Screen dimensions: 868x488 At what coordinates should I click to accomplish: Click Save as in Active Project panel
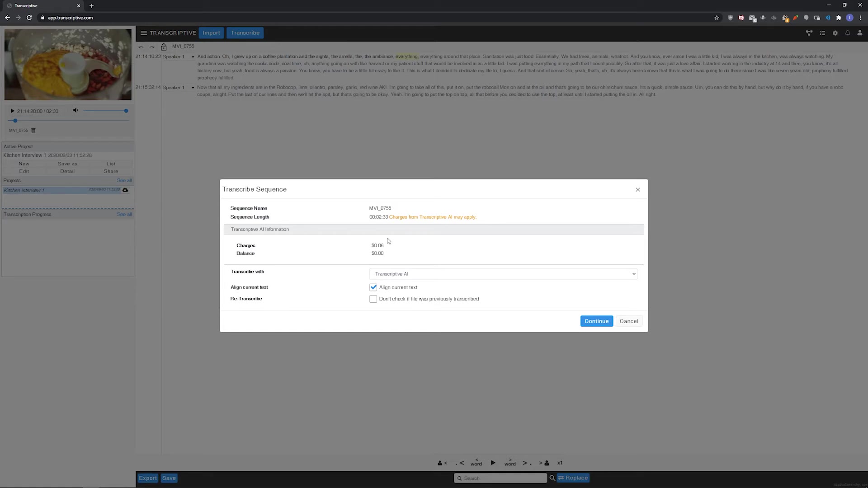[67, 164]
